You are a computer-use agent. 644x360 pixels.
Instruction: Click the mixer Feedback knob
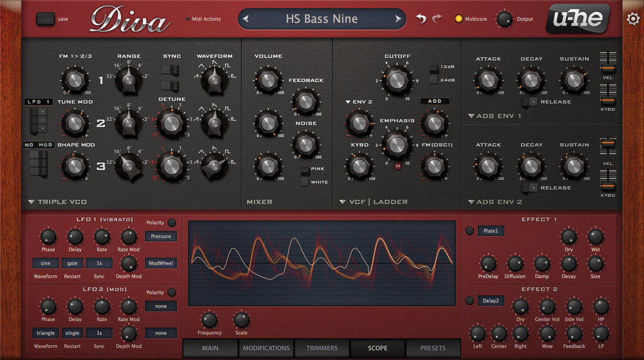[306, 102]
